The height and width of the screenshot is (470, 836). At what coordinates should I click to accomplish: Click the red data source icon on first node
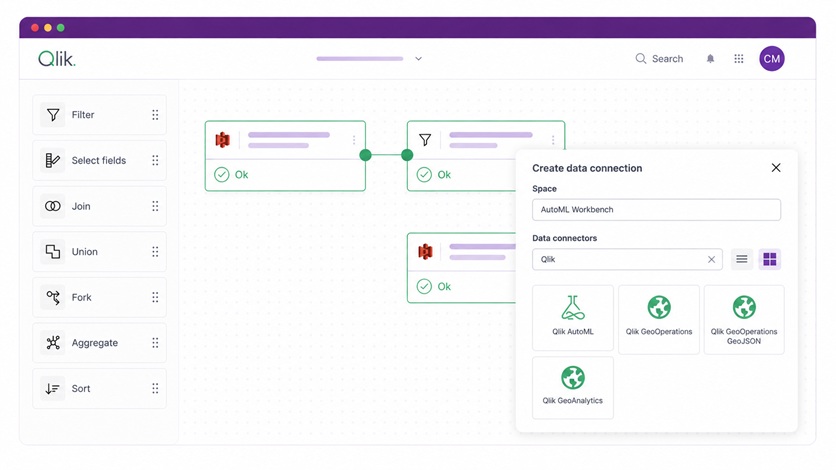222,140
